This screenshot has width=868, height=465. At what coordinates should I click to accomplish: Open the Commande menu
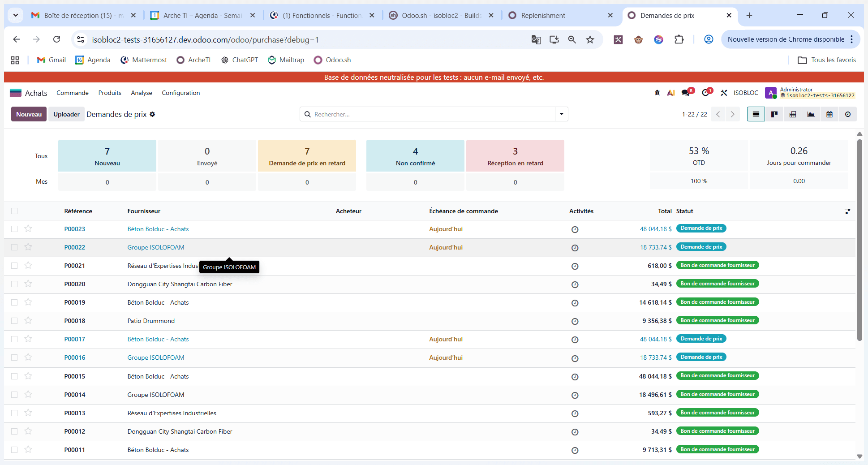(x=73, y=93)
